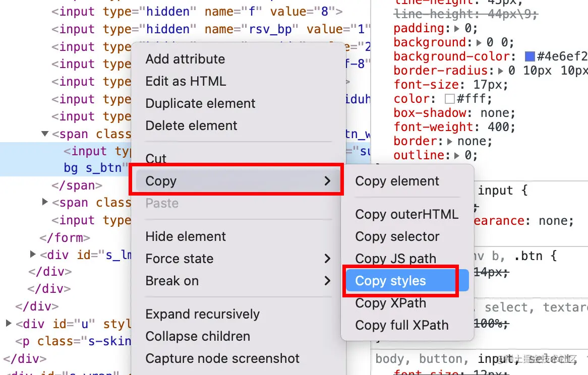Open Force state submenu arrow
Screen dimensions: 588x375
coord(327,259)
